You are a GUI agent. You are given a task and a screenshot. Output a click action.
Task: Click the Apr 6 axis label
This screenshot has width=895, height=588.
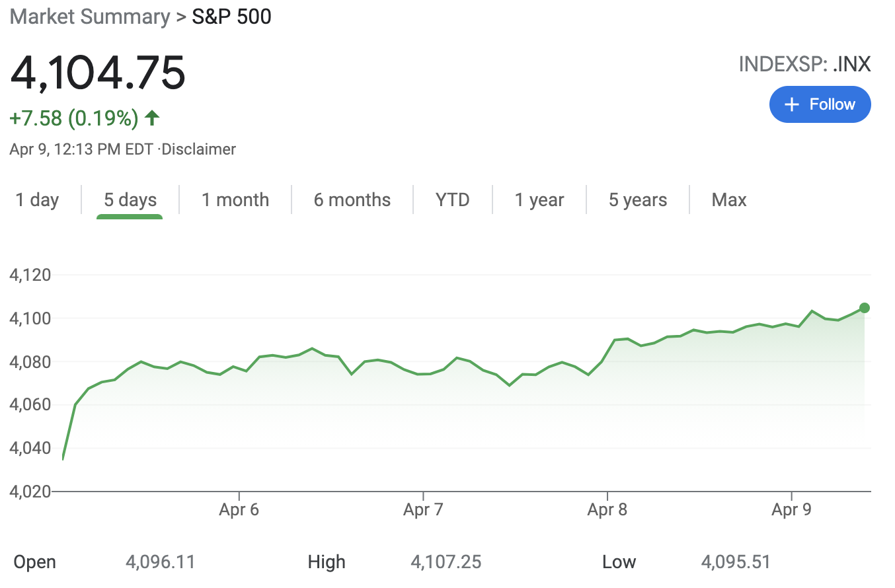[239, 510]
